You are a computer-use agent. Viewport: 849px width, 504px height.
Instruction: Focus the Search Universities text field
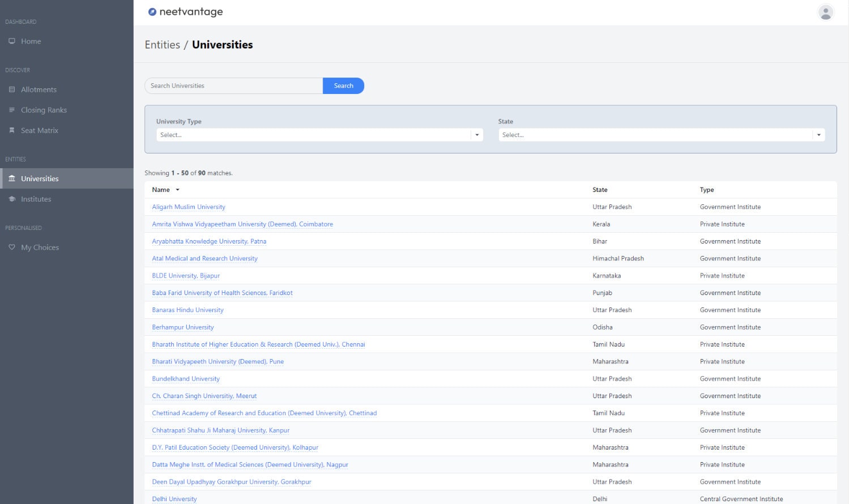[233, 86]
